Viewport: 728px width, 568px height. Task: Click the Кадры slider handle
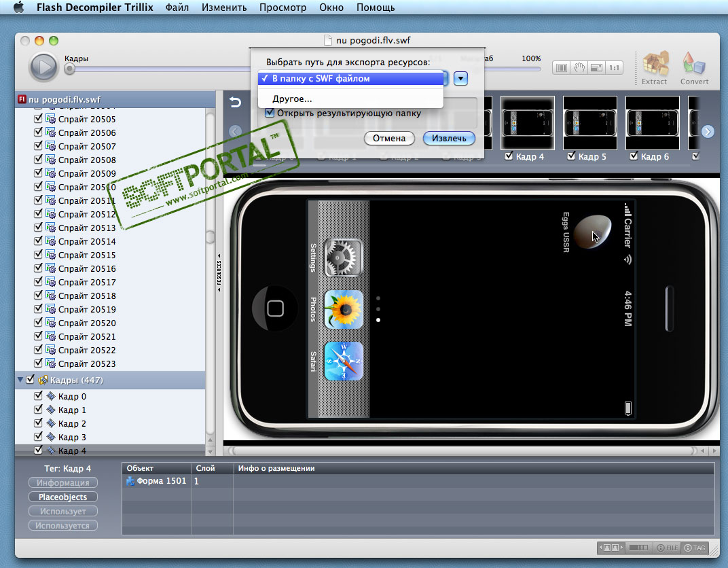coord(70,69)
